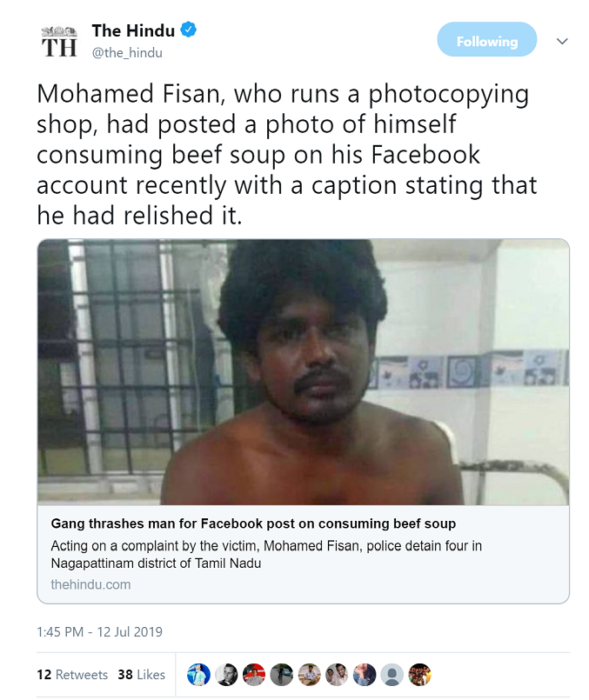Click the black-and-white liker avatar

tap(226, 675)
